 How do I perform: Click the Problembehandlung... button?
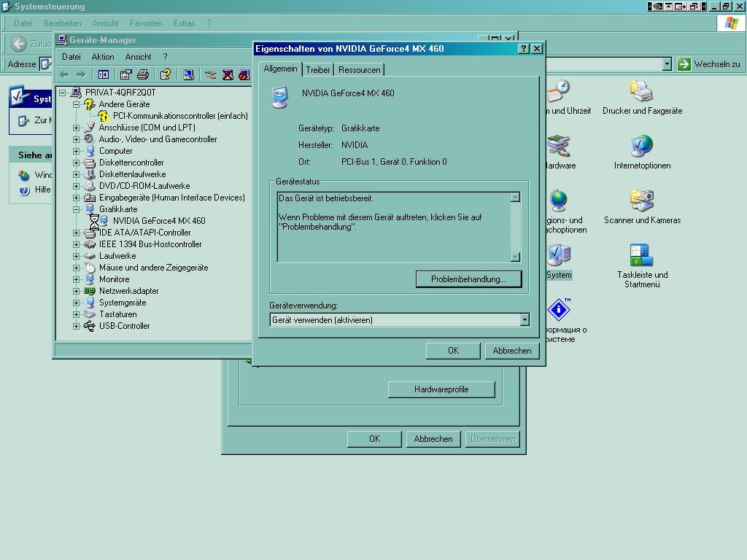468,279
